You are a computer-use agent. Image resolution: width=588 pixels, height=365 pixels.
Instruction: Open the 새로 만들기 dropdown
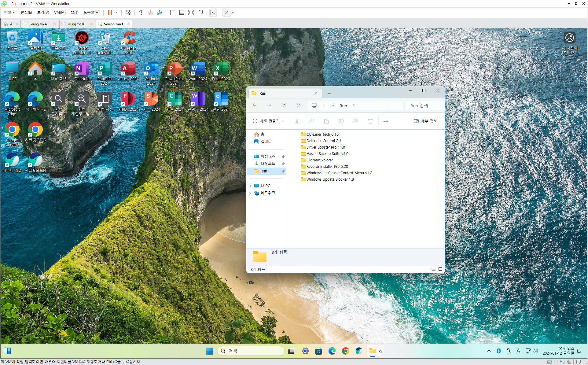click(269, 121)
